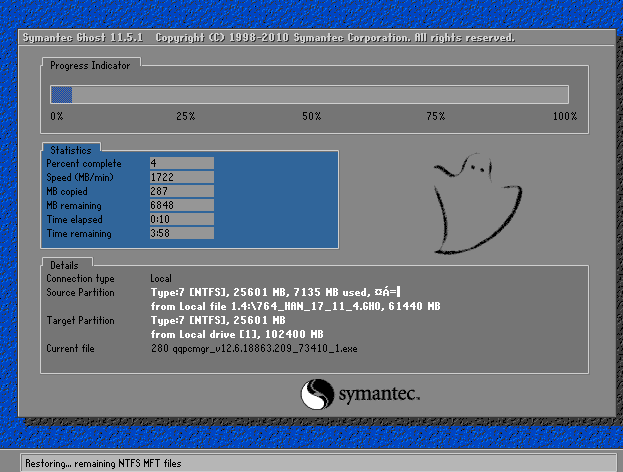Click the symantec brand wordmark
The image size is (623, 472).
[379, 395]
